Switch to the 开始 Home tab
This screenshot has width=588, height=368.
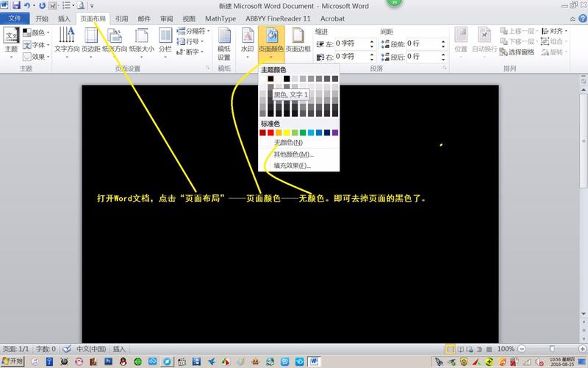(42, 18)
